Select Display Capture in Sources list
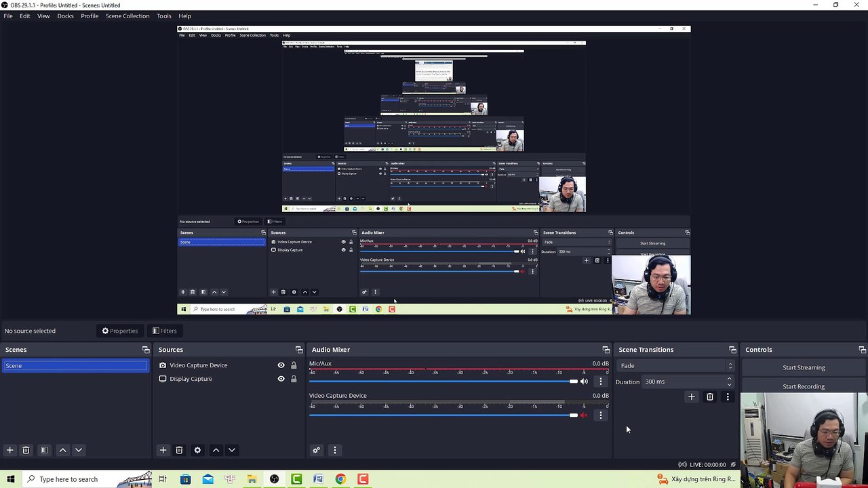 [x=191, y=379]
